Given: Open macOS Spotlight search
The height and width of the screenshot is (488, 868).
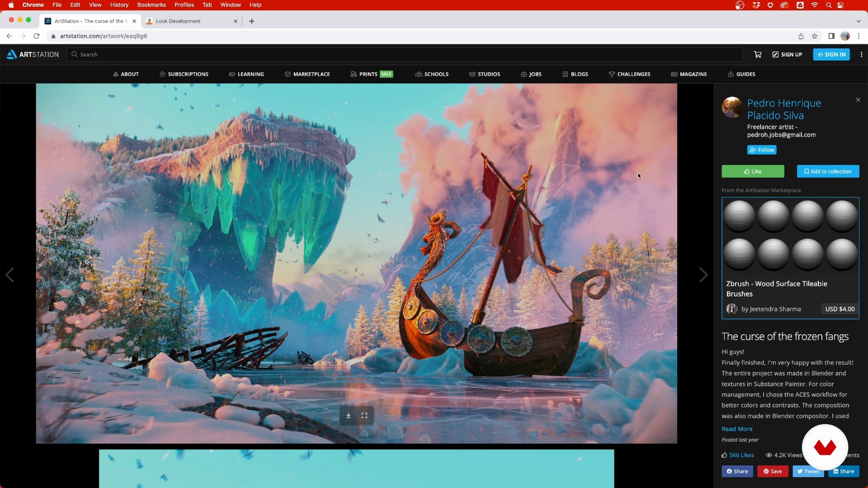Looking at the screenshot, I should tap(828, 5).
